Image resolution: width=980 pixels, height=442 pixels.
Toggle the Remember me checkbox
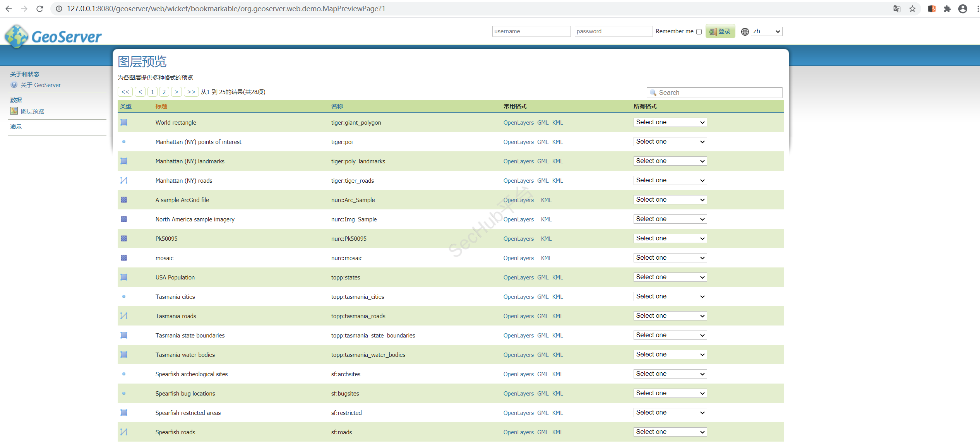(x=699, y=32)
